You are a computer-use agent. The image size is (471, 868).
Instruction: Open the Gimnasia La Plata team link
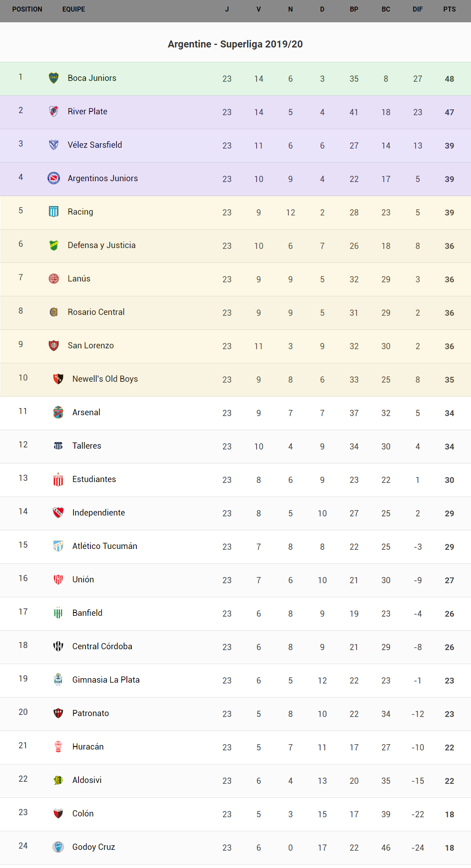point(106,680)
